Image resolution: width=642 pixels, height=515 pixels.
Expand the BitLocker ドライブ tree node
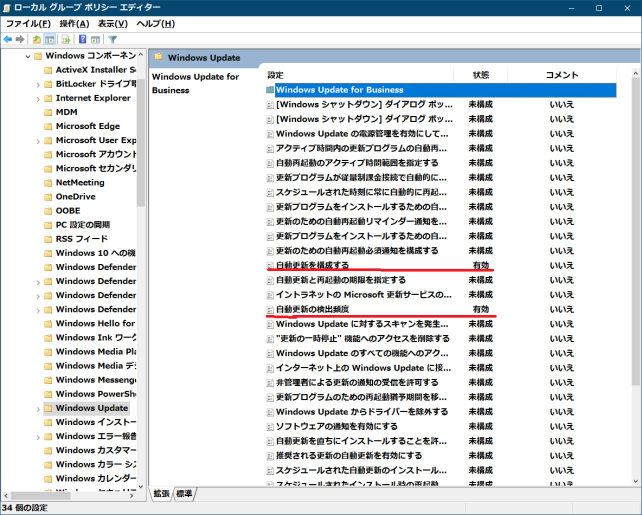click(x=38, y=85)
